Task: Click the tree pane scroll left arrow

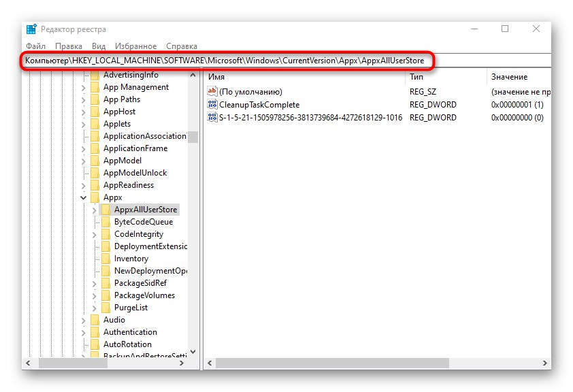Action: click(x=28, y=363)
